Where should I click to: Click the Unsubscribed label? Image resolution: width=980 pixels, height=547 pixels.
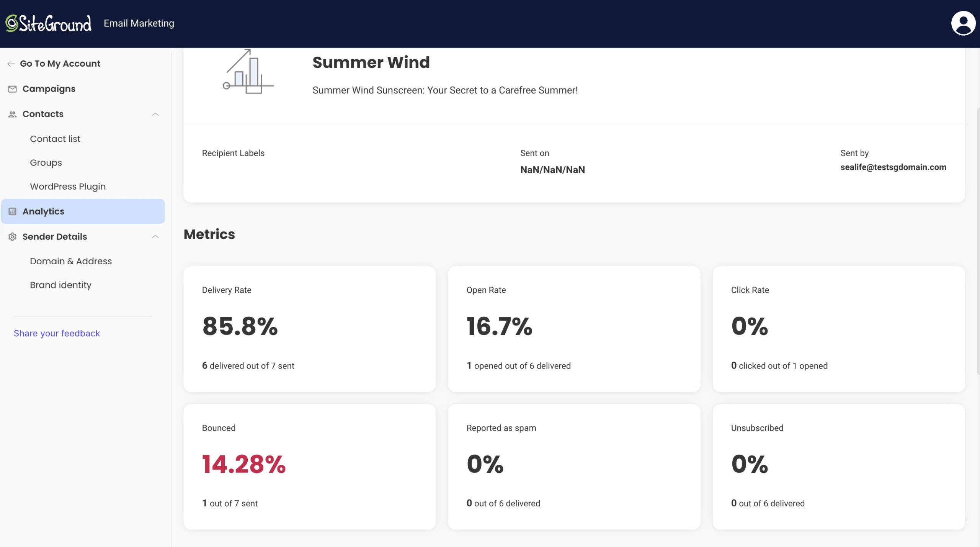(757, 428)
